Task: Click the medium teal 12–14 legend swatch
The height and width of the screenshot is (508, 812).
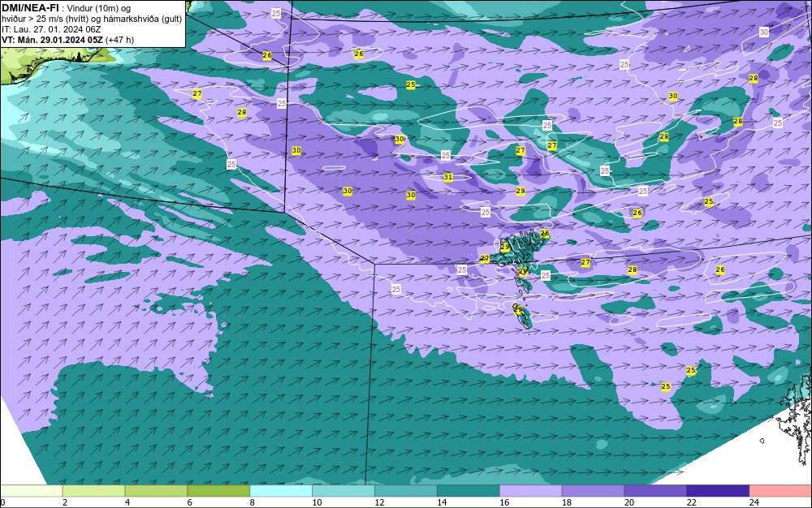Action: tap(406, 491)
